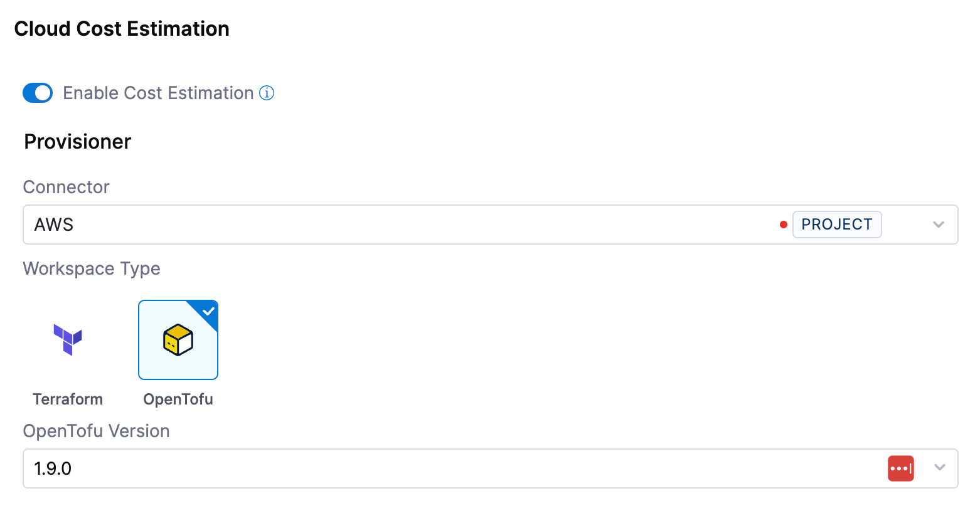Click the OpenTofu workspace type label
This screenshot has height=513, width=980.
[178, 399]
